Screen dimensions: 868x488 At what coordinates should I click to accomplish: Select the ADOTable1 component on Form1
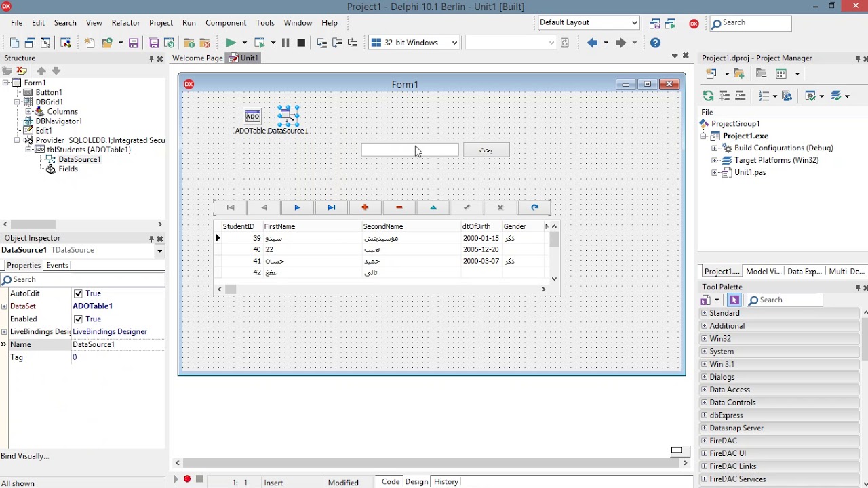tap(252, 117)
